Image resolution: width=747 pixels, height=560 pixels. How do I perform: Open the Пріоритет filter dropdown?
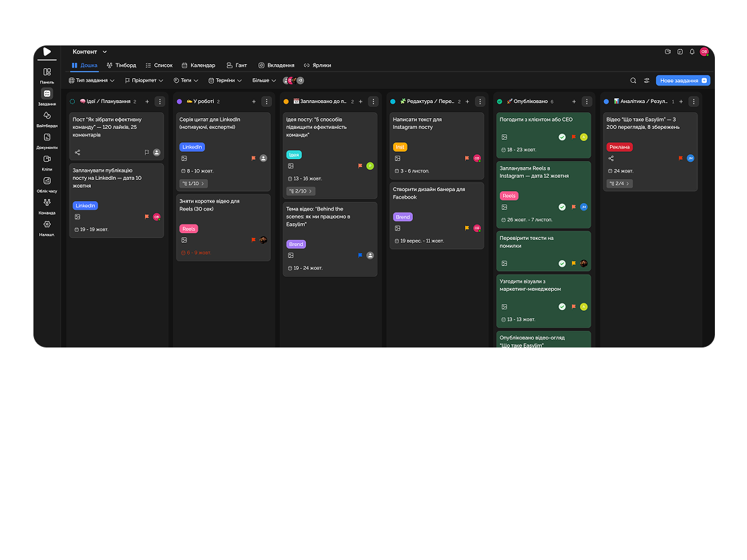click(x=144, y=80)
